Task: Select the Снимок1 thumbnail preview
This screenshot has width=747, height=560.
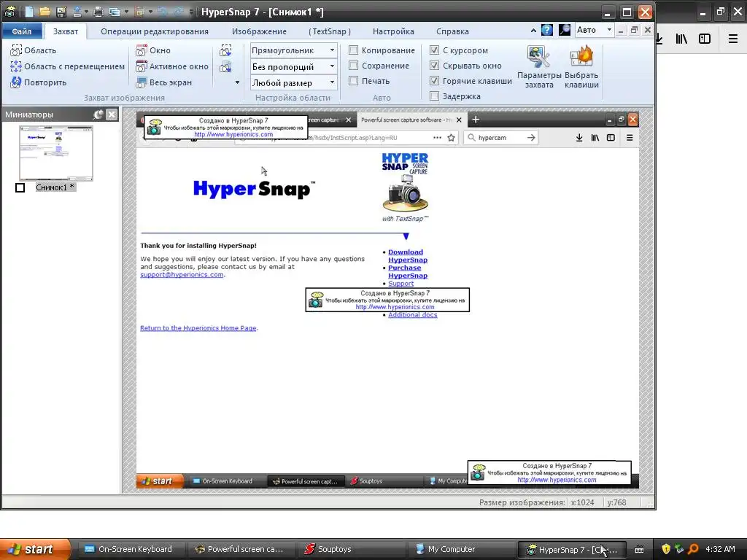Action: pos(55,153)
